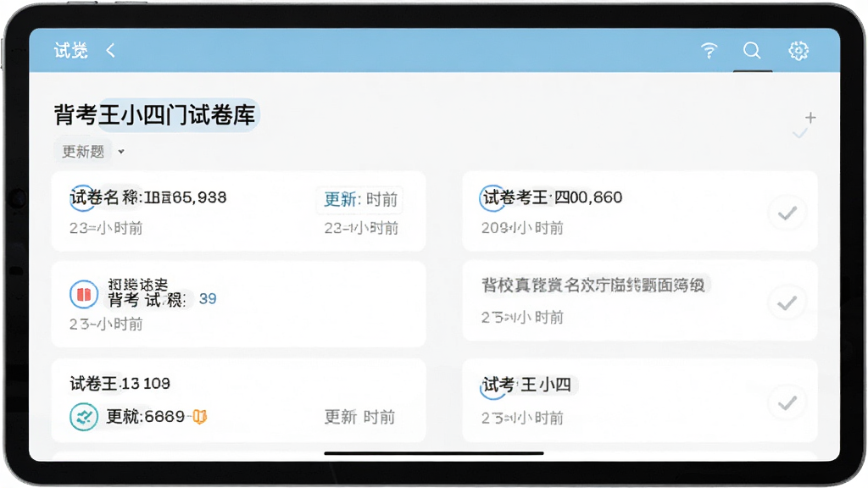
Task: Select the page title 背考王小四门试卷库
Action: click(x=155, y=115)
